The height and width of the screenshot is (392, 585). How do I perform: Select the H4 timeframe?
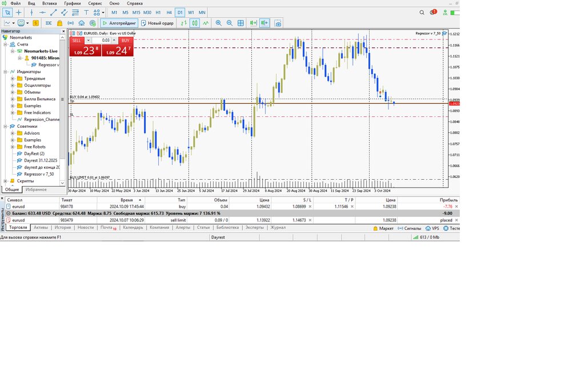pos(169,13)
